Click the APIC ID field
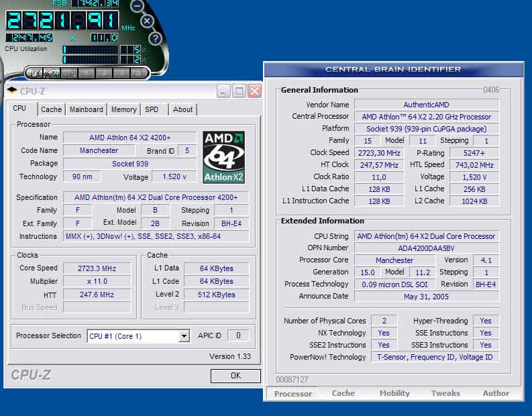This screenshot has width=532, height=416. pos(239,335)
